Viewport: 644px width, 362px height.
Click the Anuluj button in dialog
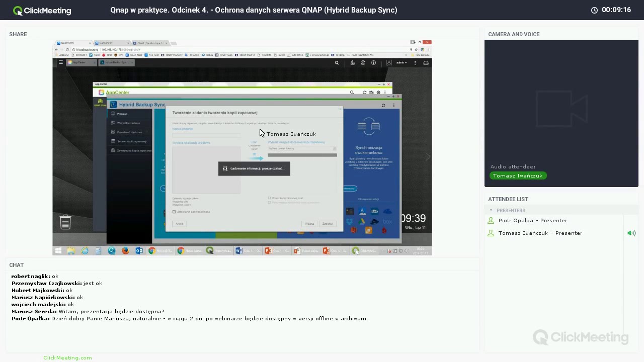click(180, 223)
